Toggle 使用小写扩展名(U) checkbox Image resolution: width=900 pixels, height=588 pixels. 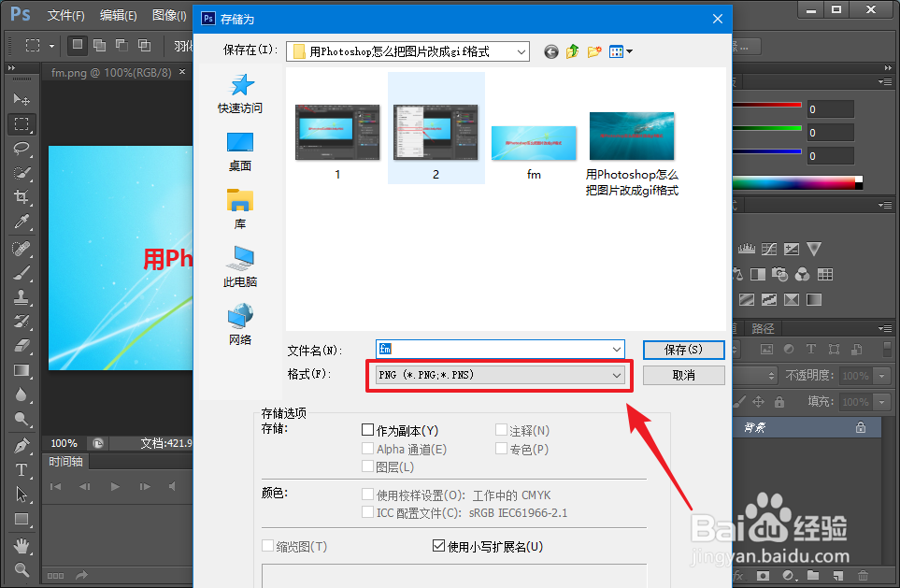438,546
